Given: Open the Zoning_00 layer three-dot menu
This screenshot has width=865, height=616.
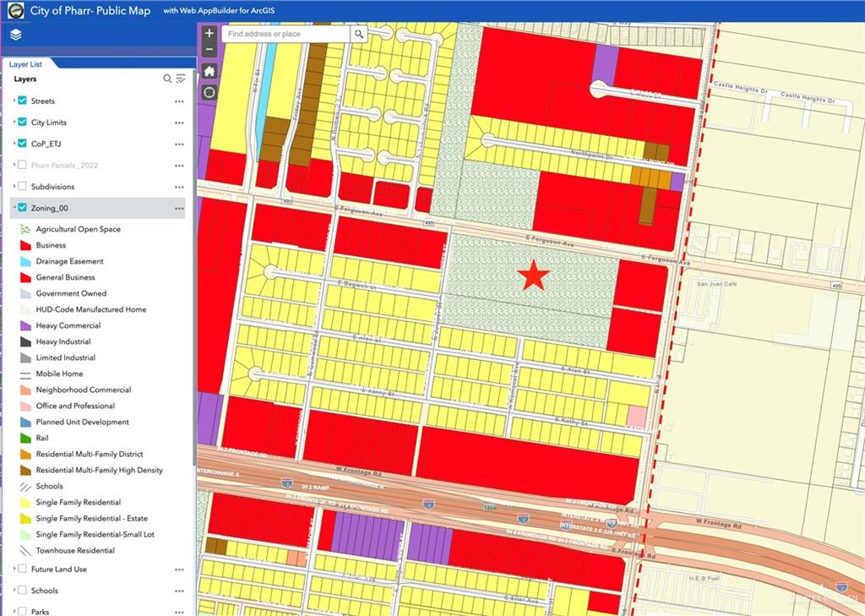Looking at the screenshot, I should 179,209.
